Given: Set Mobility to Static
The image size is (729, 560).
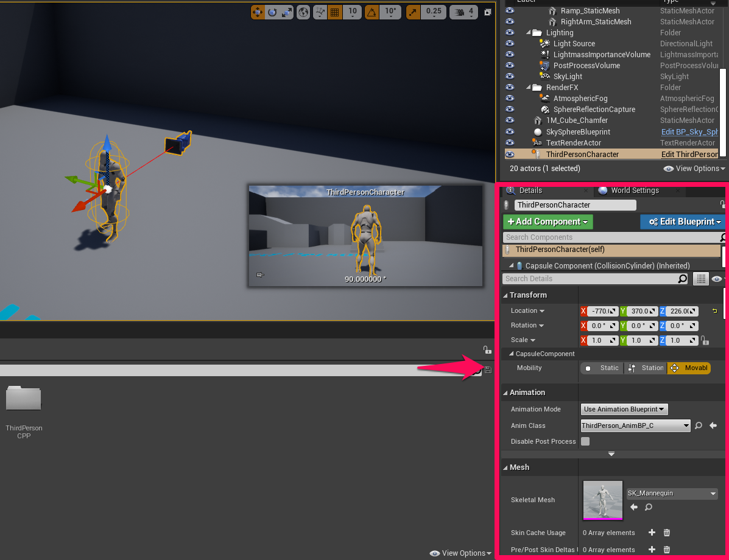Looking at the screenshot, I should click(x=602, y=368).
